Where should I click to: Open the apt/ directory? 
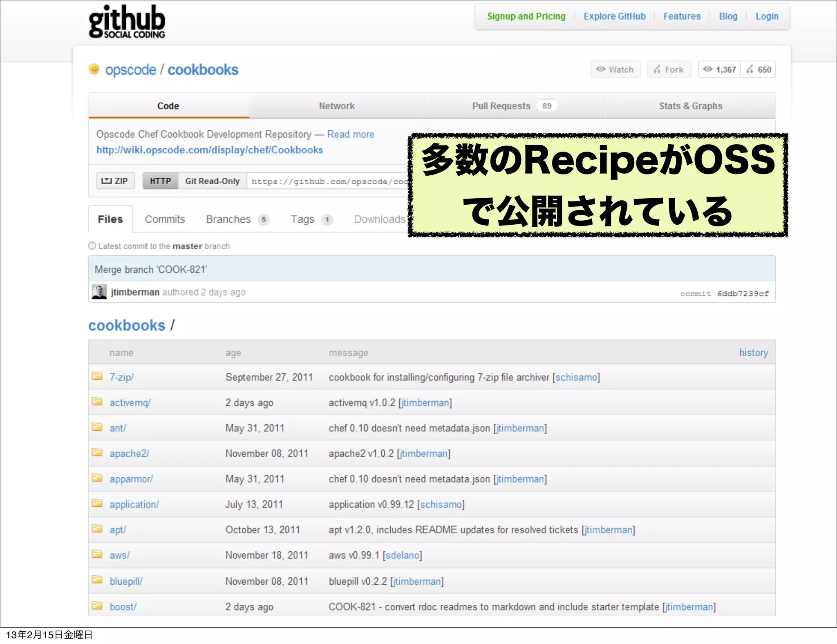point(118,530)
